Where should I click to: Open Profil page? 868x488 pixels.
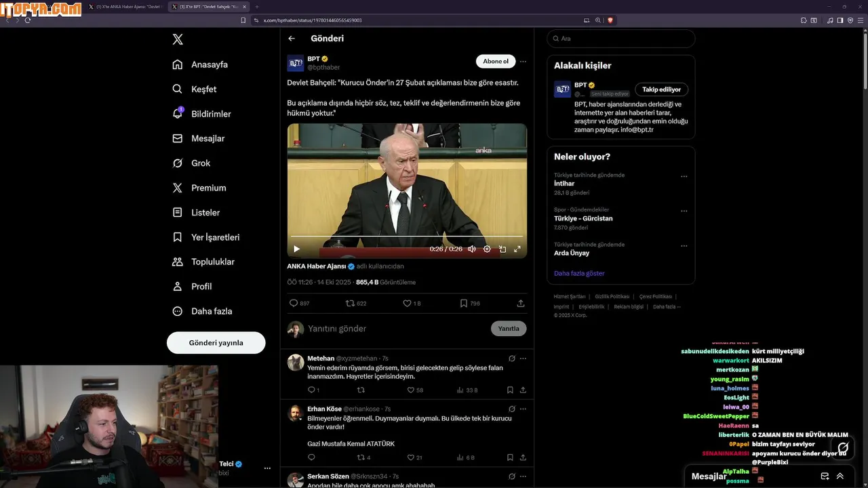[x=192, y=287]
